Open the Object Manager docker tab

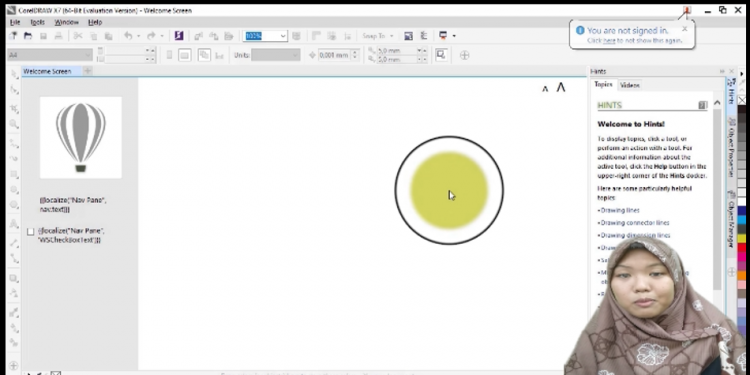731,220
